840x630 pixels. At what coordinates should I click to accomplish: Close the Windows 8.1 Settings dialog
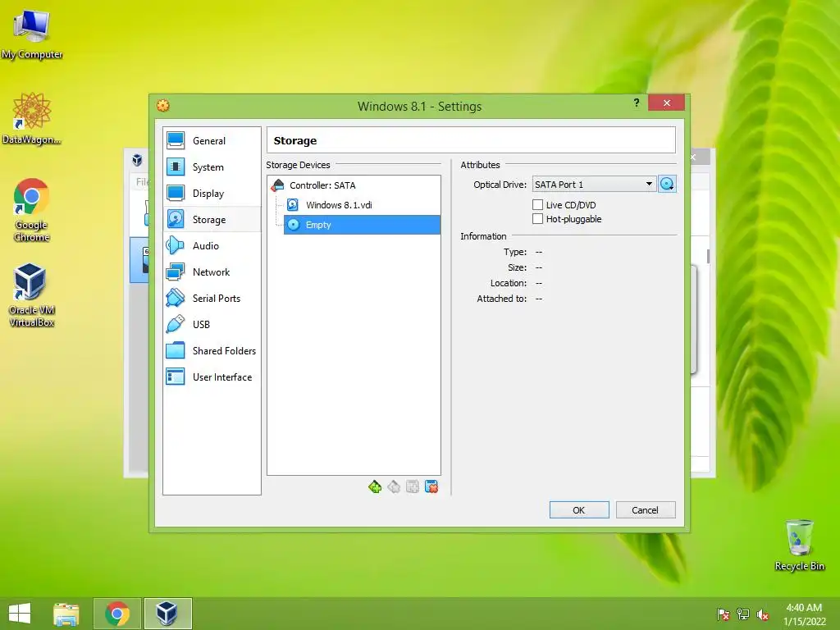pyautogui.click(x=666, y=103)
